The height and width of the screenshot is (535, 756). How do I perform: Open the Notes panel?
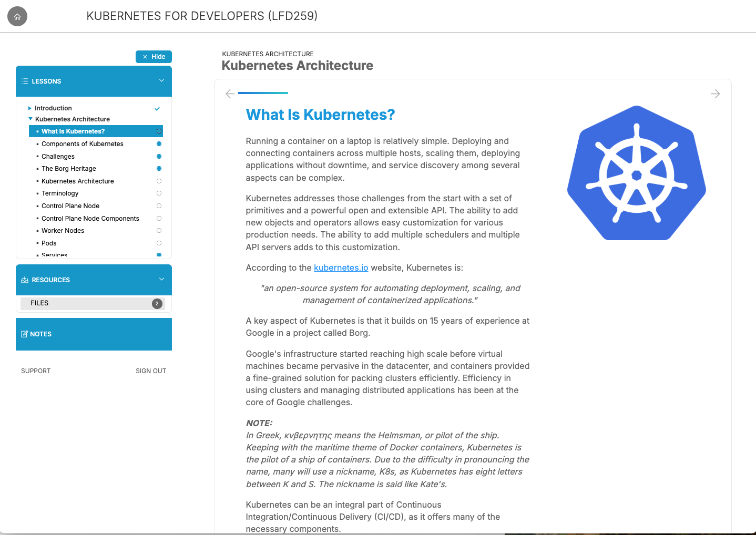click(94, 334)
